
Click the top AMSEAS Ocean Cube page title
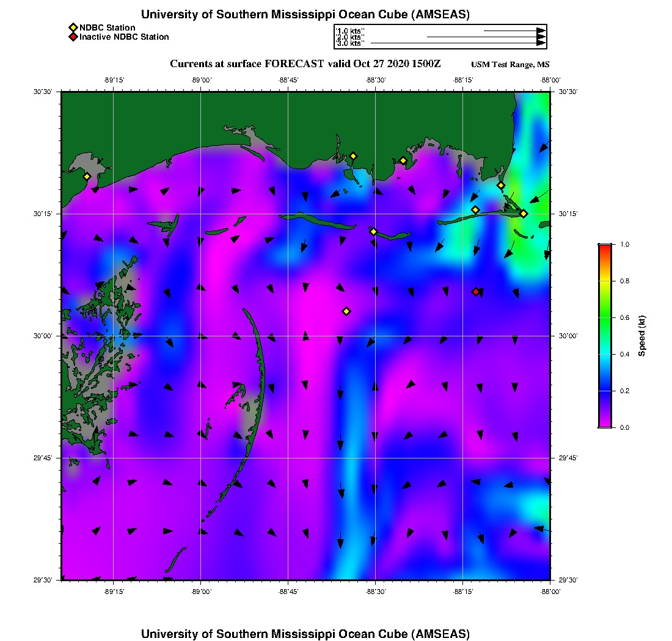pyautogui.click(x=305, y=15)
